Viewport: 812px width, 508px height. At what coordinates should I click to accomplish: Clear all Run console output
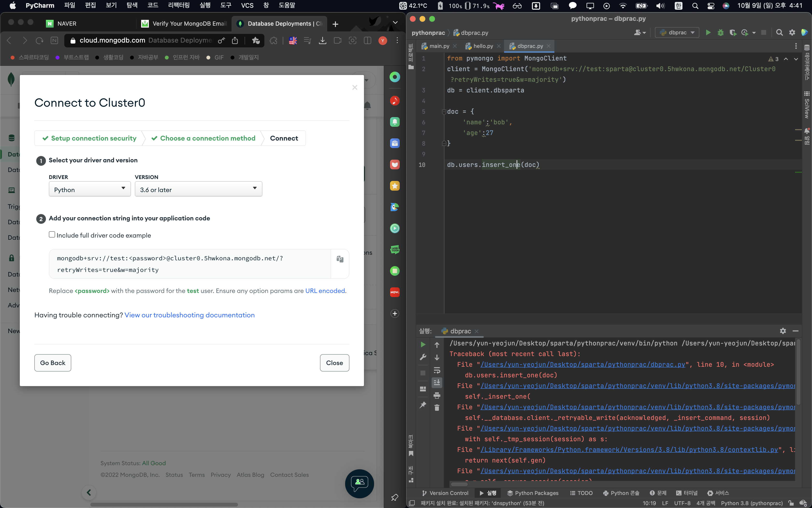click(437, 408)
